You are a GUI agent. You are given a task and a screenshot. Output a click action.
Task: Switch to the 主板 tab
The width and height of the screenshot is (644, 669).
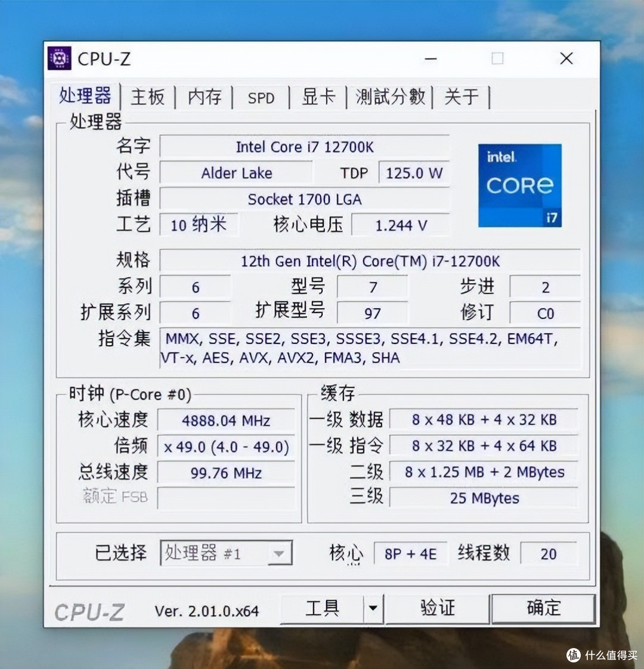(x=148, y=97)
